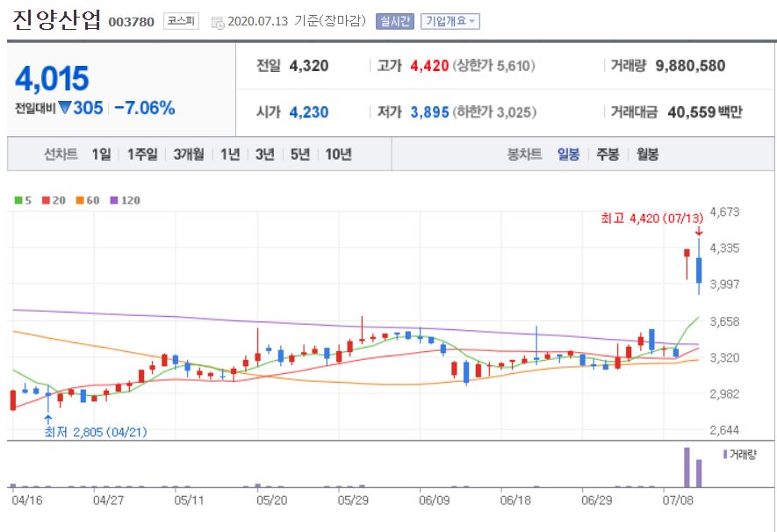Show the 3년 line chart

pyautogui.click(x=265, y=154)
